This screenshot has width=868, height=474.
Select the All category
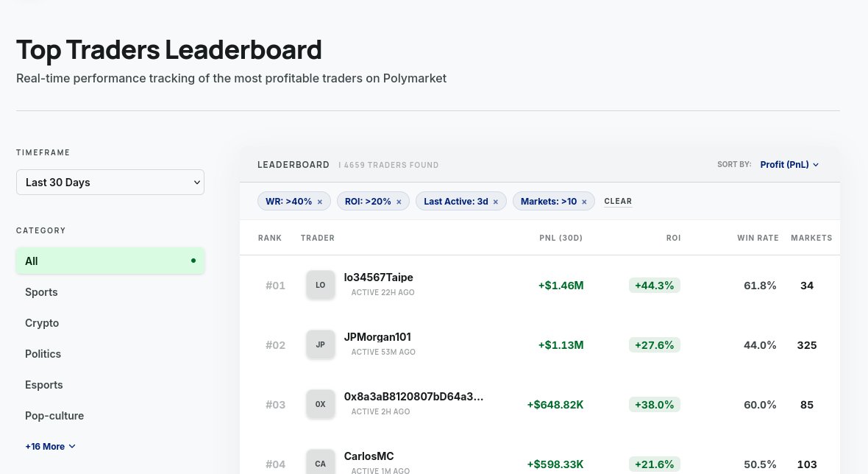pyautogui.click(x=110, y=261)
